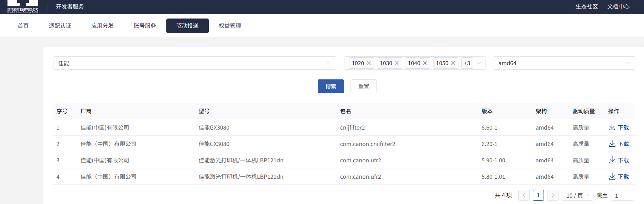Select row 1 model 佳能GX3080
This screenshot has height=204, width=644.
coord(214,127)
